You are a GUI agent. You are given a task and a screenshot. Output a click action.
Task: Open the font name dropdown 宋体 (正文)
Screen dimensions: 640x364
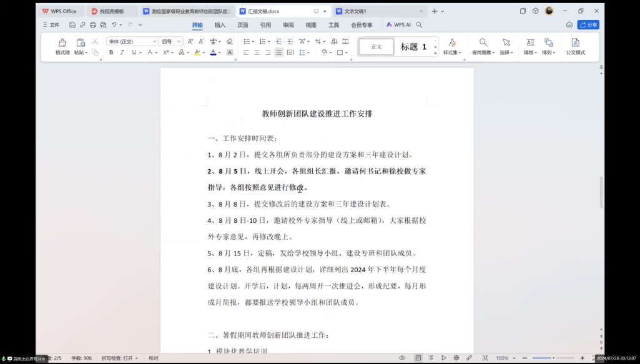[132, 41]
